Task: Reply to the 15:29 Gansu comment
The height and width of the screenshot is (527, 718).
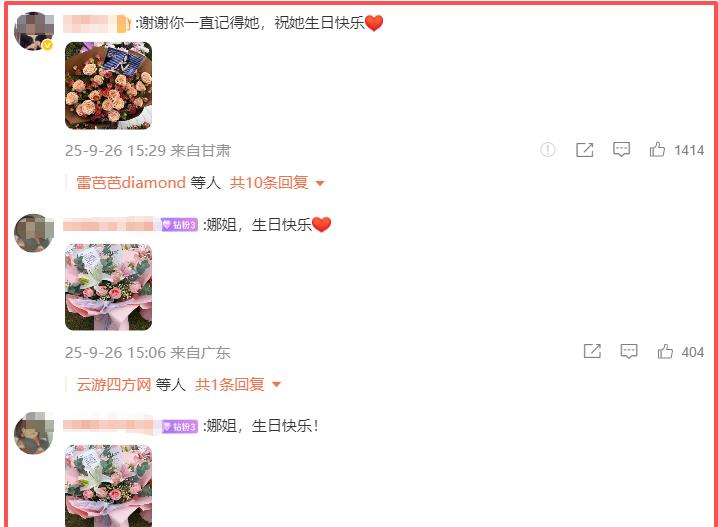Action: click(621, 150)
